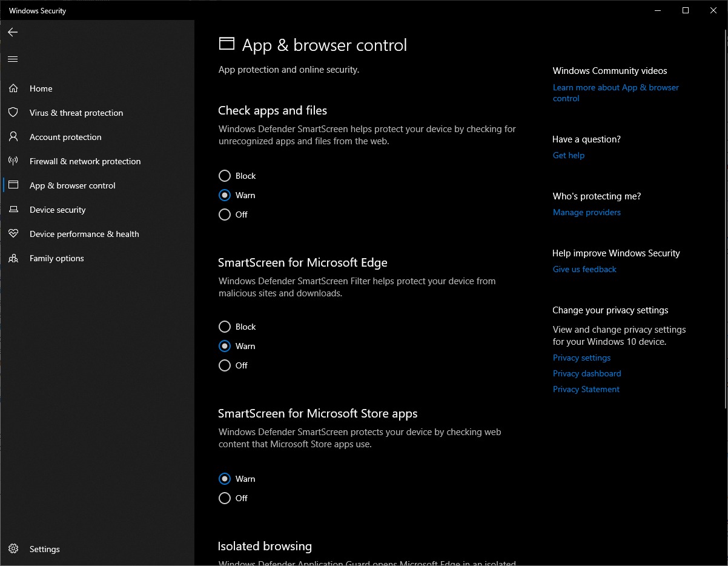Viewport: 728px width, 566px height.
Task: Select the App & browser control menu item
Action: 72,185
